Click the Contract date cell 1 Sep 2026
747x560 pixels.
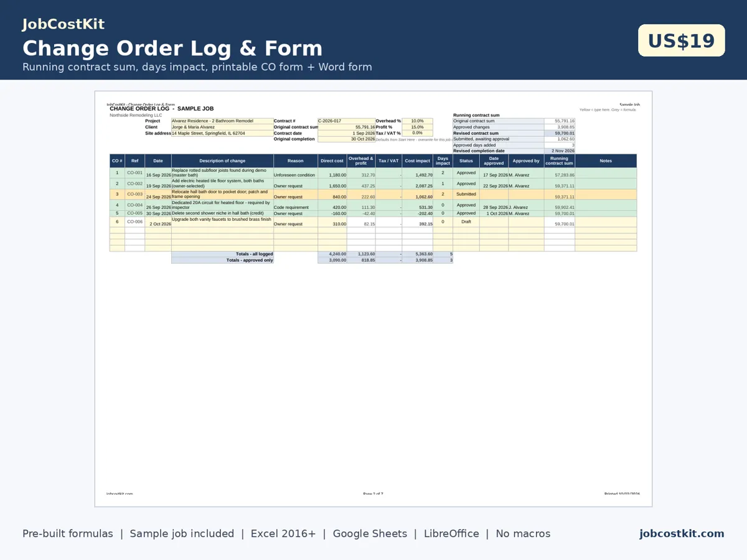(346, 133)
